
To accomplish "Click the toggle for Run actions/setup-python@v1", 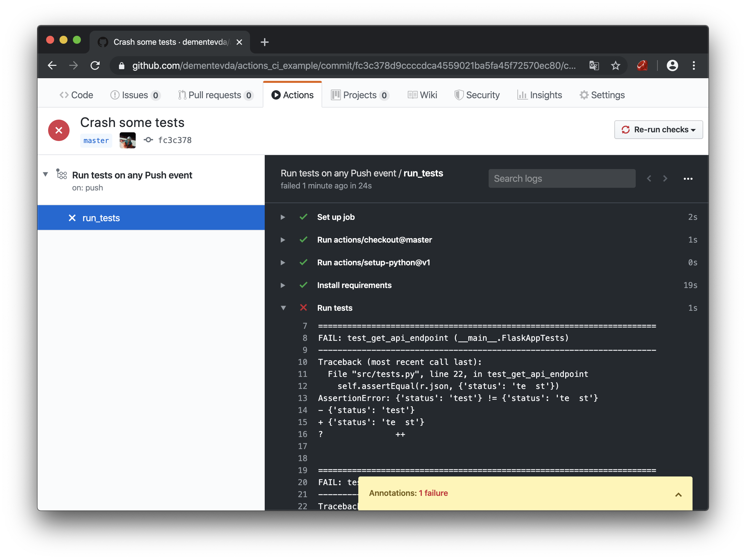I will click(x=283, y=262).
